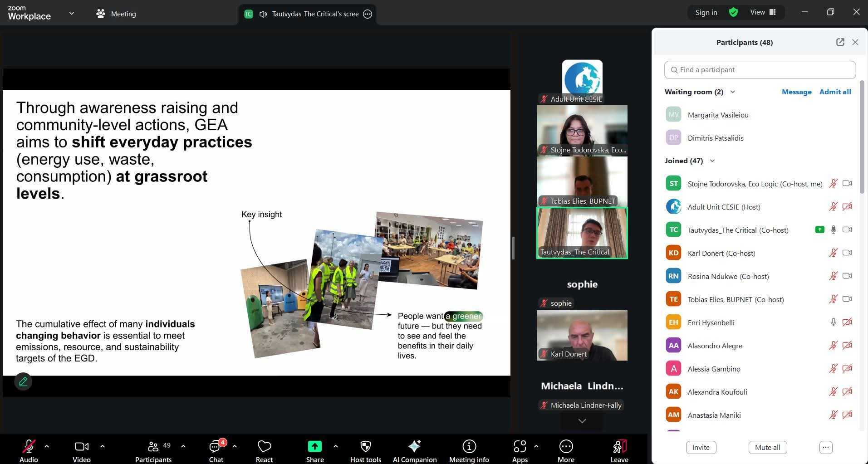
Task: Click Admit all for waiting room
Action: [835, 92]
